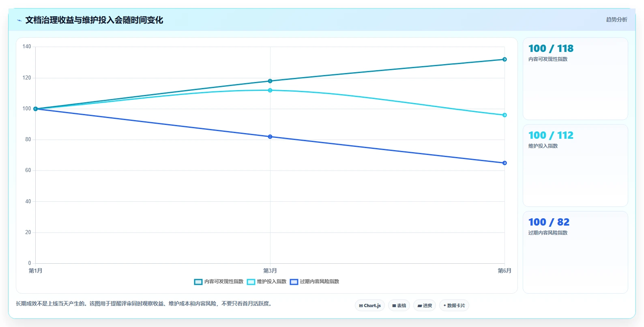The image size is (644, 327).
Task: Click the 80 y-axis tick label
Action: (28, 140)
